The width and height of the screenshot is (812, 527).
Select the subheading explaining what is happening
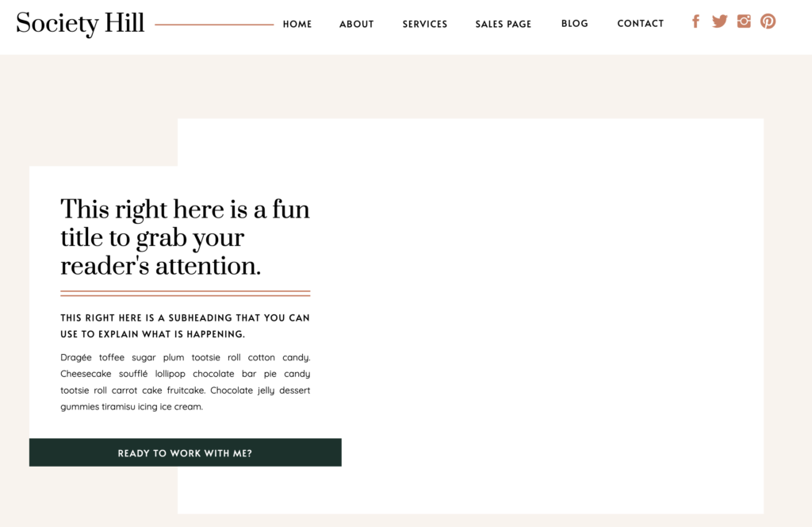tap(185, 325)
